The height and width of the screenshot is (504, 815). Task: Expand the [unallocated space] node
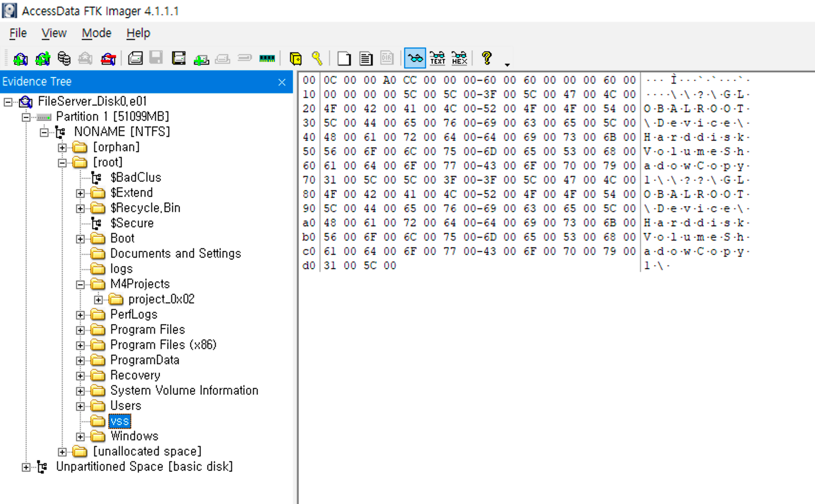click(x=62, y=452)
